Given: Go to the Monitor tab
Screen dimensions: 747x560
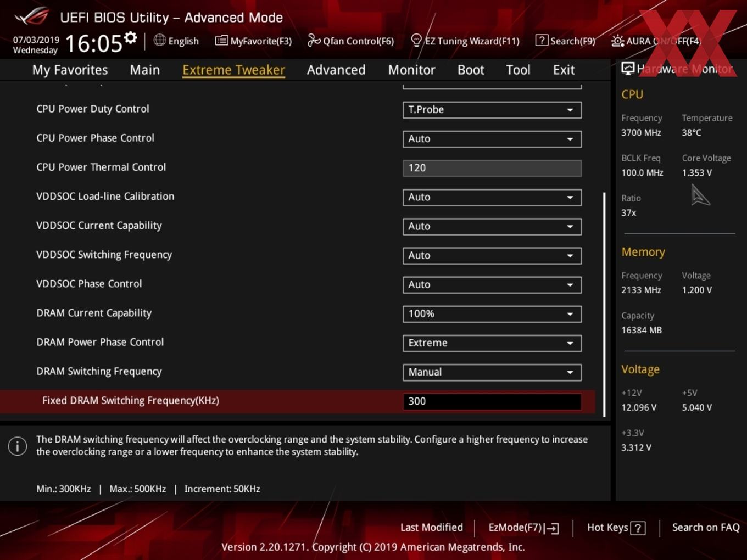Looking at the screenshot, I should point(411,70).
